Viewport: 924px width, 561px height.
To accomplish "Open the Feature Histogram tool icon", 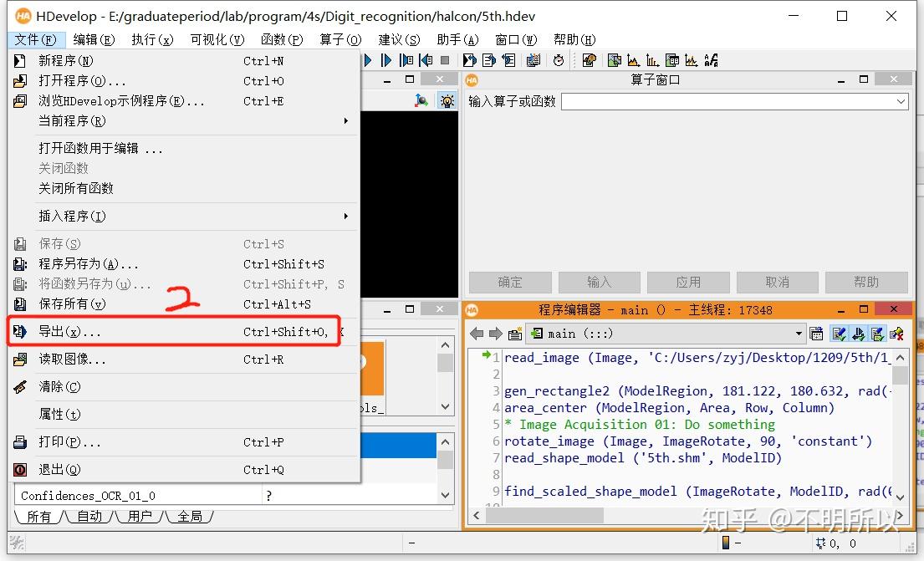I will tap(652, 60).
